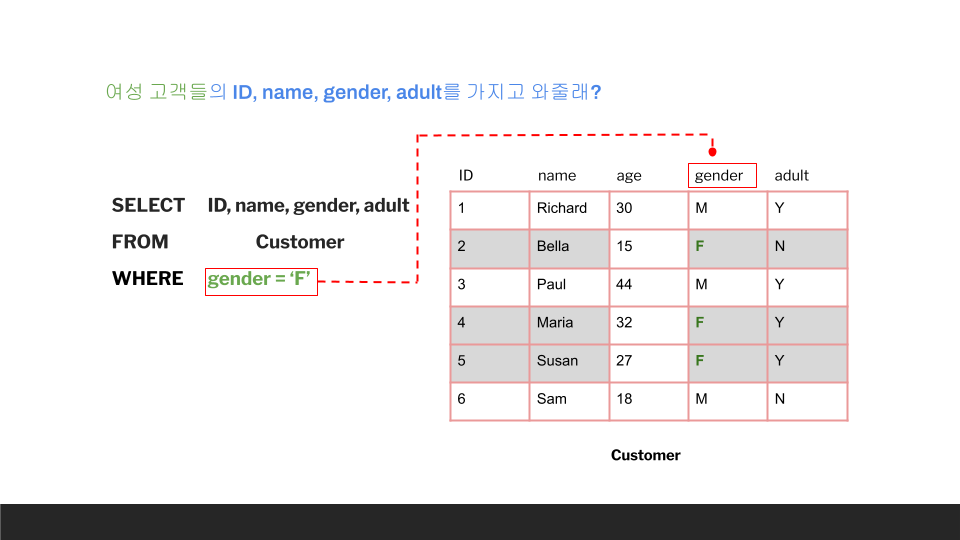This screenshot has height=540, width=960.
Task: Click ID cell 2 in the table
Action: point(490,249)
